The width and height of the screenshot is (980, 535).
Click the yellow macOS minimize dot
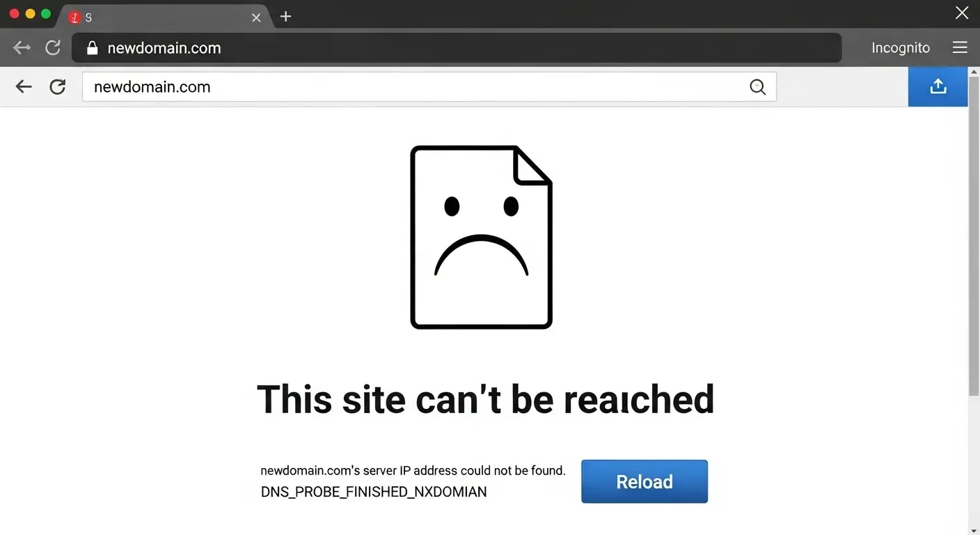(x=30, y=14)
